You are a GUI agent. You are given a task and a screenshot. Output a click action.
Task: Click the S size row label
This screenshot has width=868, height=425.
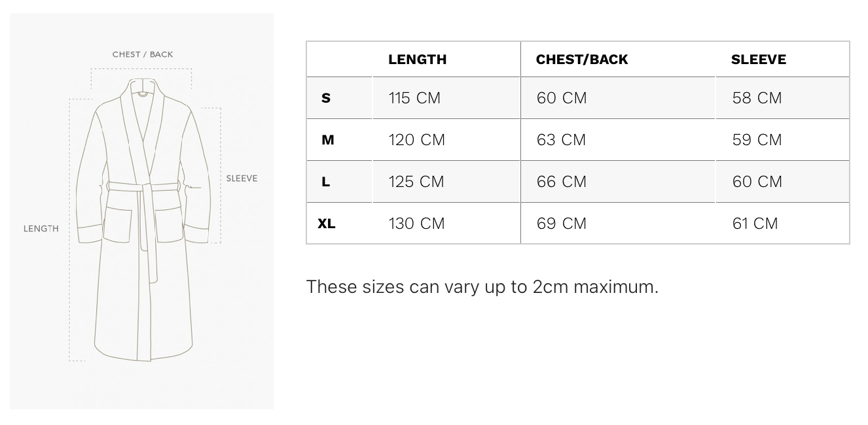[x=326, y=98]
